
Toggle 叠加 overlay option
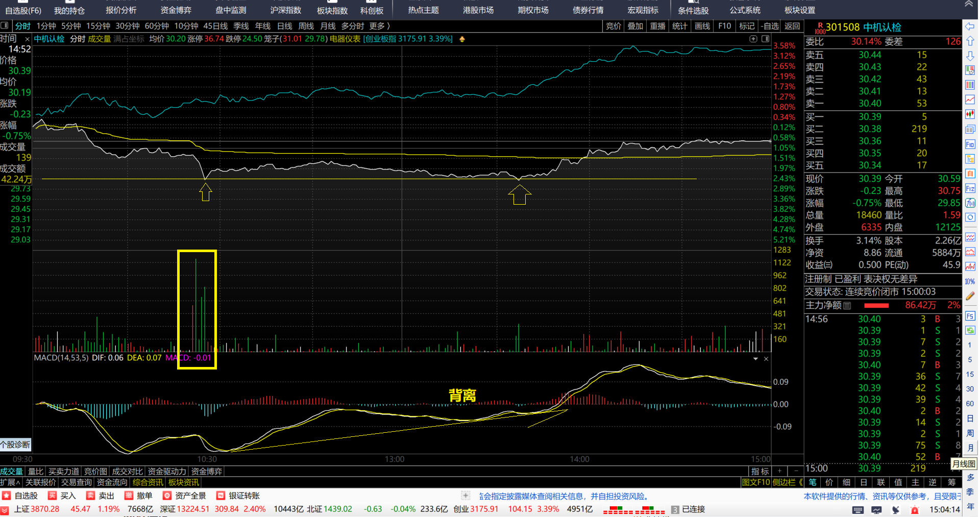point(635,26)
